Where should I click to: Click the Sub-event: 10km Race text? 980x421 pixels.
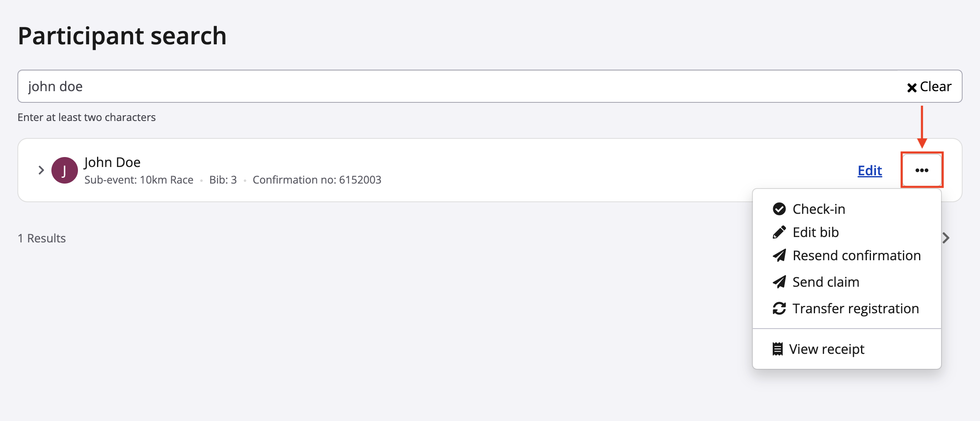[139, 180]
